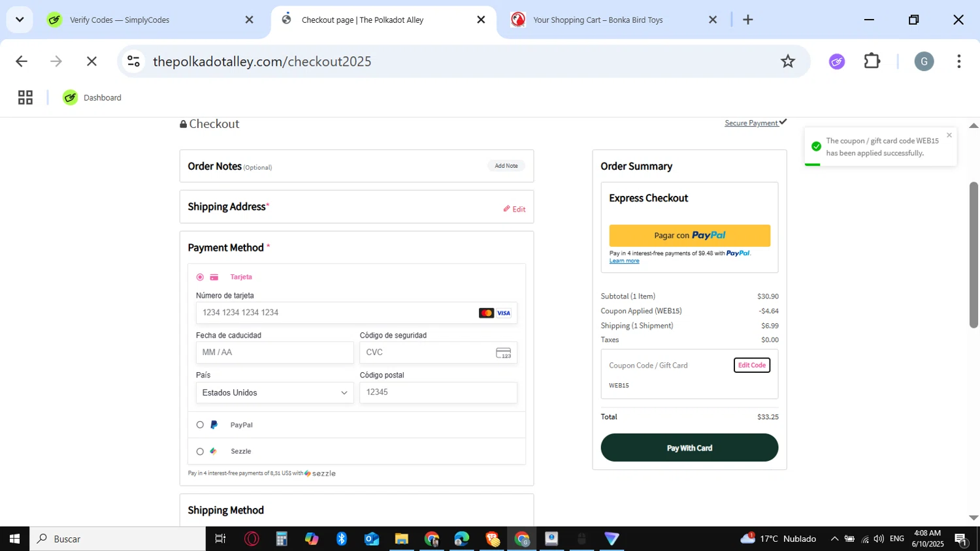Switch to Checkout page Polkadot Alley tab

click(363, 20)
